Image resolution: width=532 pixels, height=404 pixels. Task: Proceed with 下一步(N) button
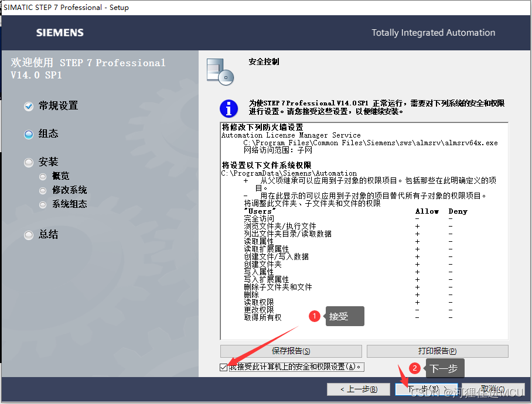pyautogui.click(x=427, y=389)
